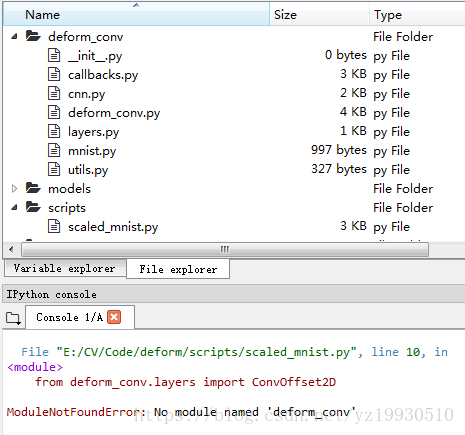
Task: Click the scaled_mnist.py file icon
Action: (x=54, y=226)
